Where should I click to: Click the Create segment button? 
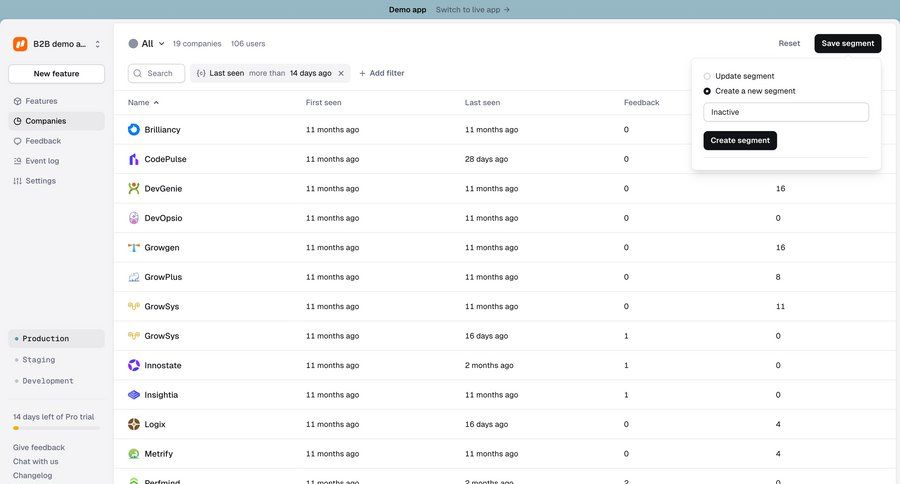[x=740, y=141]
